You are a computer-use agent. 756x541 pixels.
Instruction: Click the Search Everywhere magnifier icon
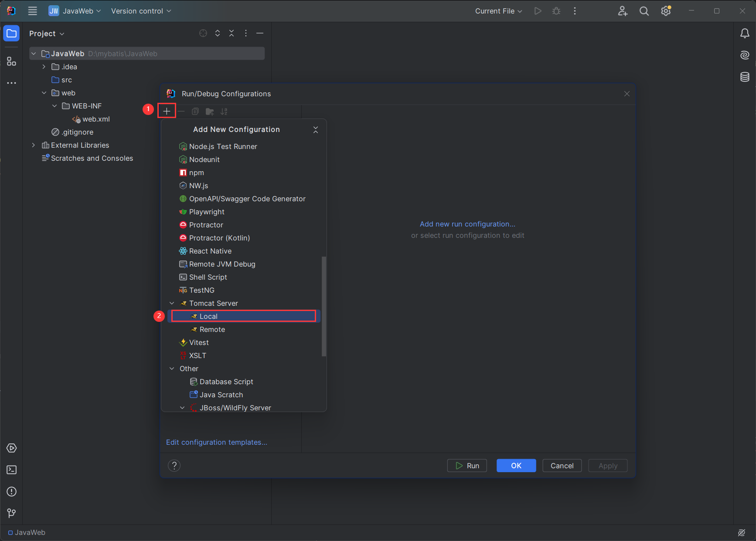[644, 11]
